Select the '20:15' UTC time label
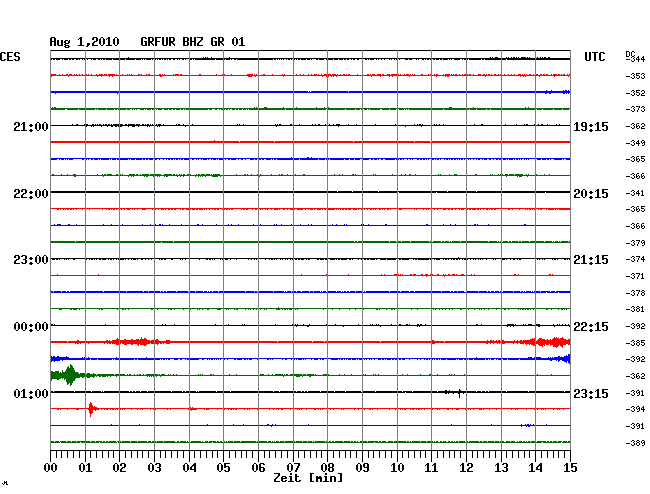The image size is (650, 494). click(x=591, y=194)
